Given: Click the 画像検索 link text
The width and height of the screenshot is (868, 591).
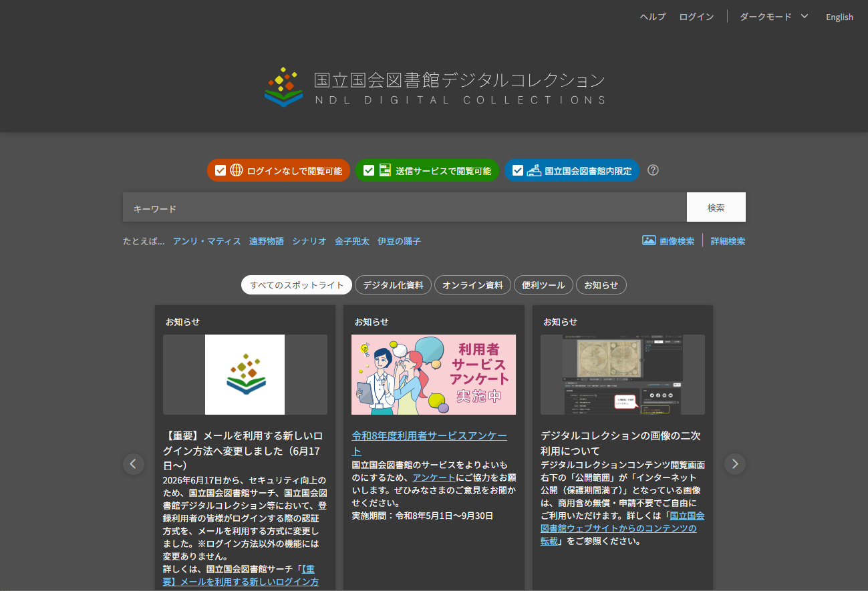Looking at the screenshot, I should [677, 241].
